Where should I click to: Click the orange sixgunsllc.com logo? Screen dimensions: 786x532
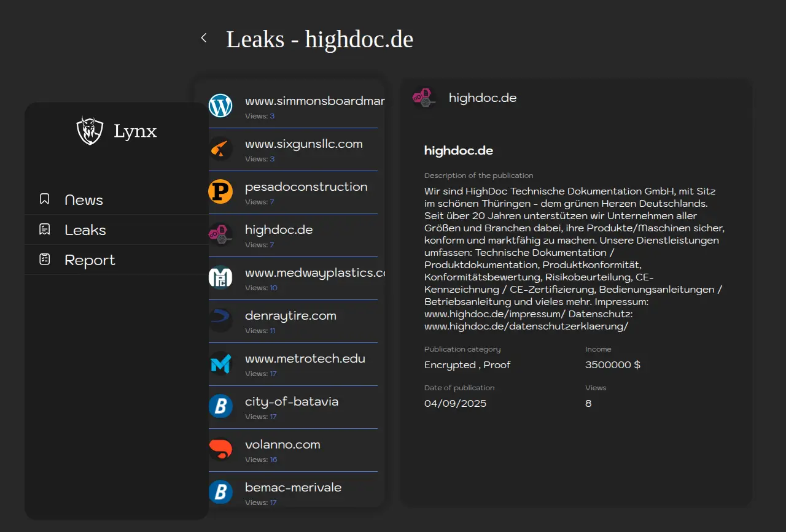(220, 148)
